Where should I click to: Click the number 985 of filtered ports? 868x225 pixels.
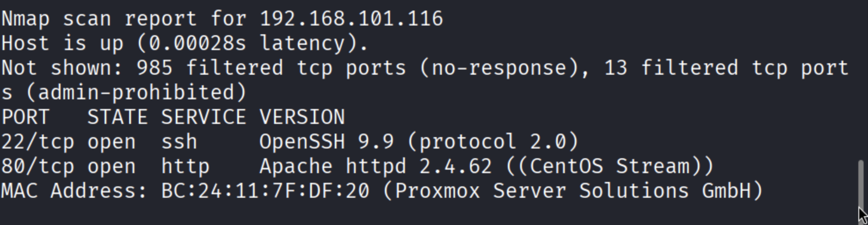(x=155, y=68)
